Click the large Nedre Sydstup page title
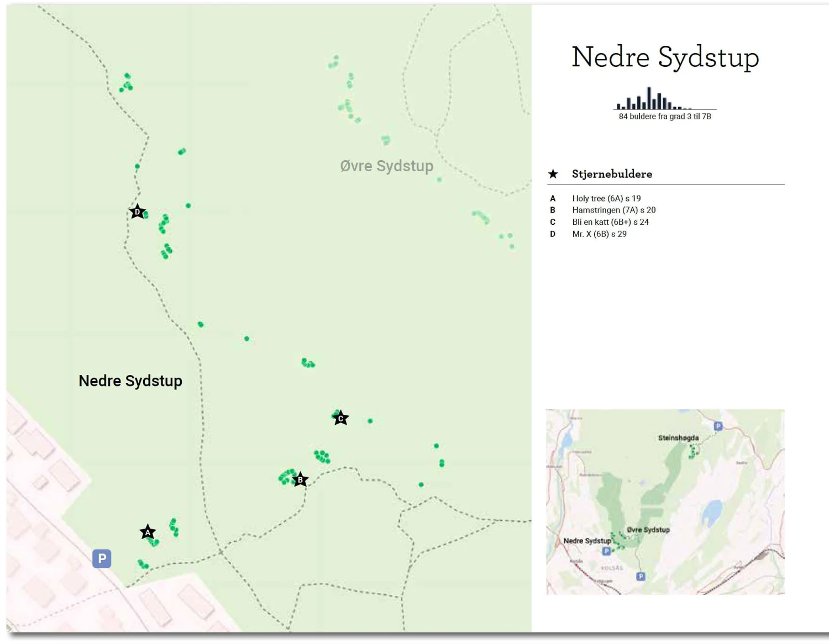This screenshot has height=644, width=829. click(x=665, y=57)
